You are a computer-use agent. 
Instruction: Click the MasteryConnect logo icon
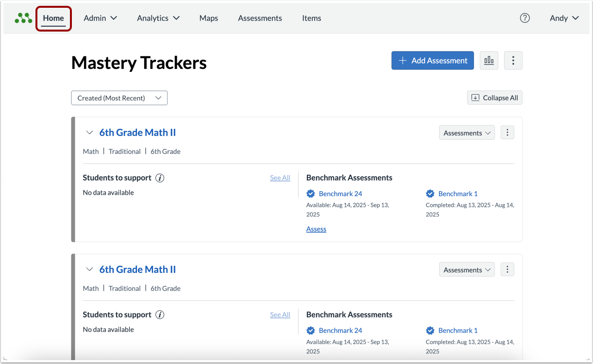pyautogui.click(x=23, y=17)
